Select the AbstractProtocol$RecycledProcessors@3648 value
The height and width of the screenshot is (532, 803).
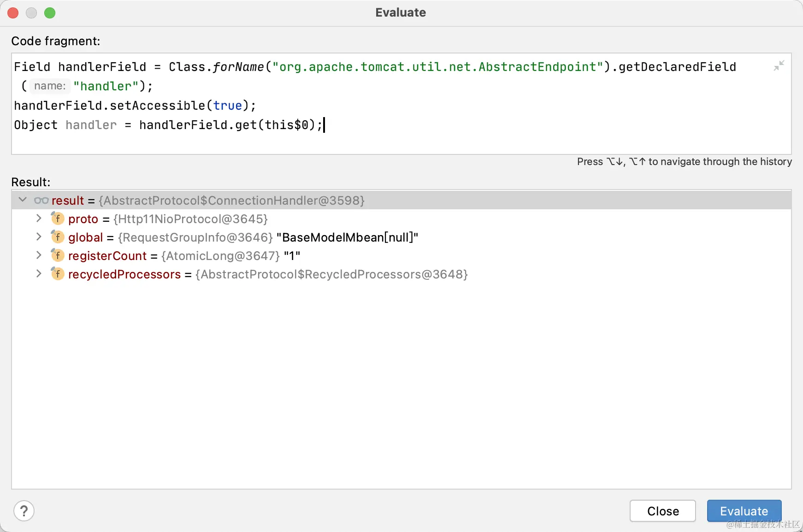[x=331, y=274]
